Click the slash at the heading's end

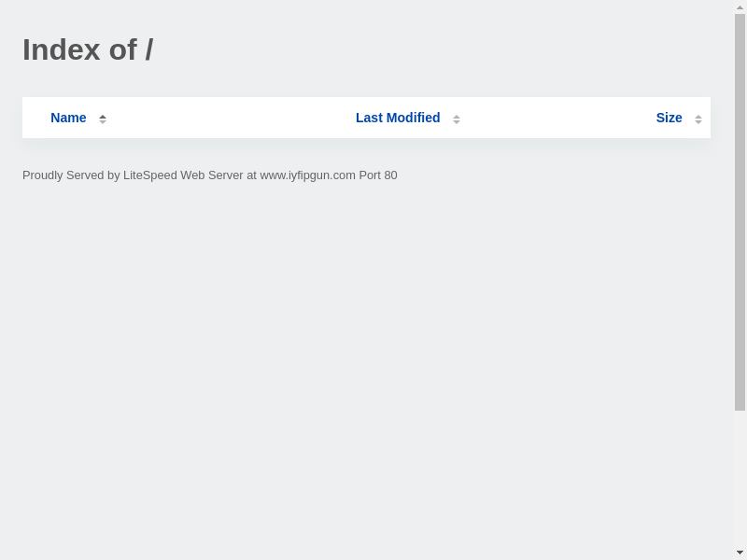coord(149,49)
